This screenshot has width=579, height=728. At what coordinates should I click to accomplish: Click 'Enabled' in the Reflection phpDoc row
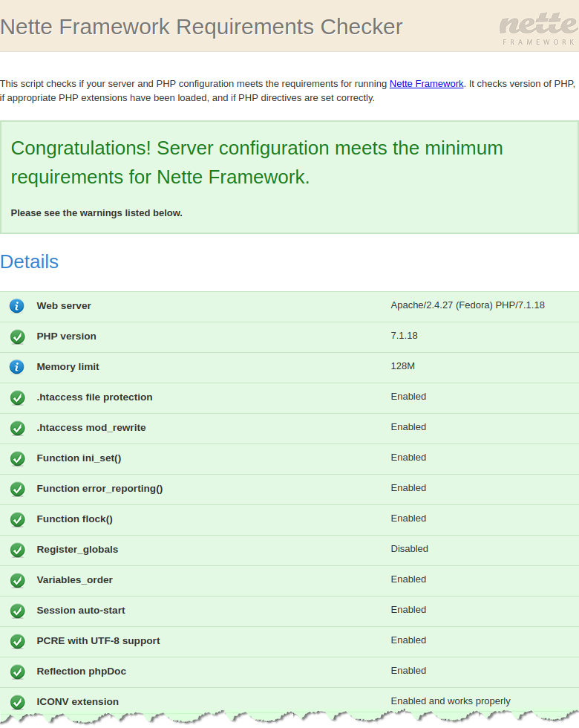[408, 670]
